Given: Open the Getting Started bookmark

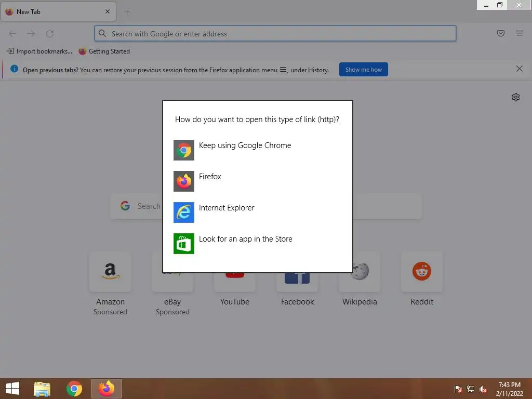Looking at the screenshot, I should [x=104, y=51].
